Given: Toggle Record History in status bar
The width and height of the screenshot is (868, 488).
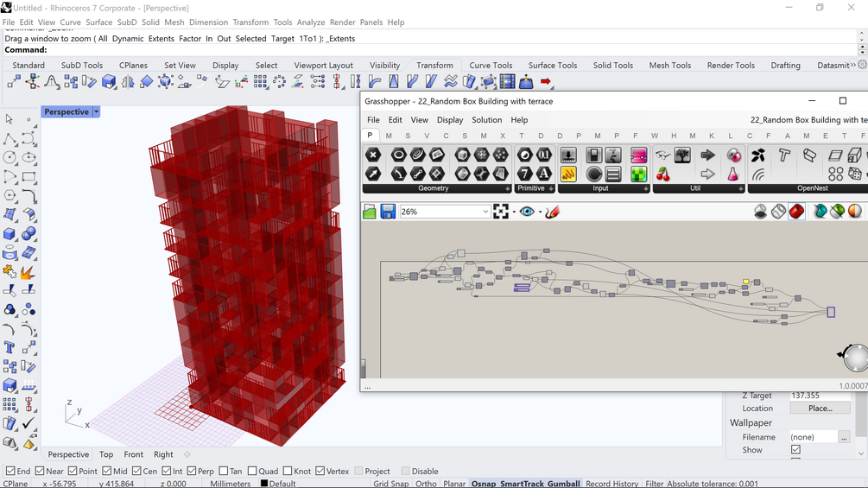Looking at the screenshot, I should point(611,483).
